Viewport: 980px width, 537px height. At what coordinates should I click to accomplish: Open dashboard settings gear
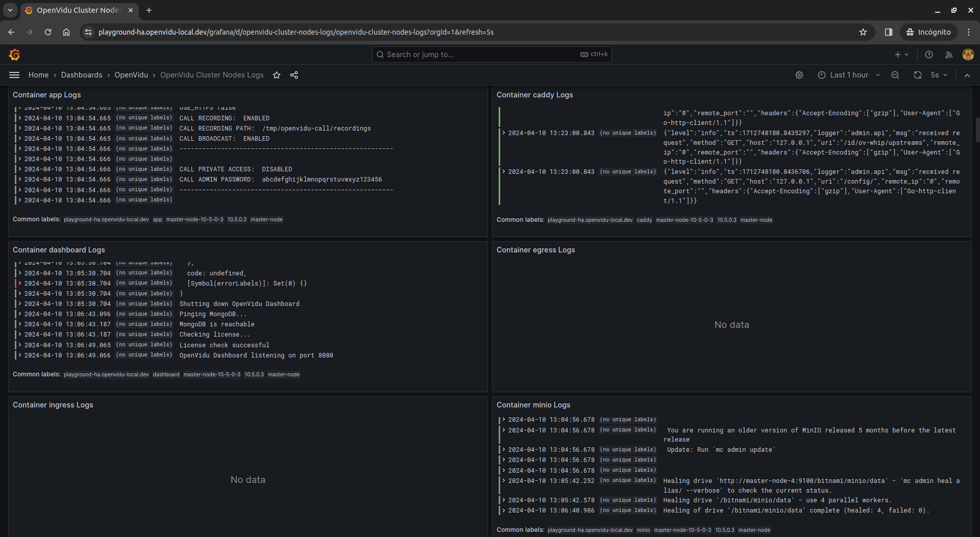tap(799, 75)
